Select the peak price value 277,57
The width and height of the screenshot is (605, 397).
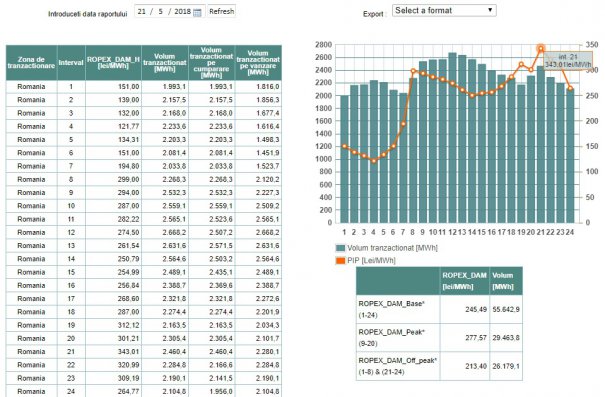(465, 338)
